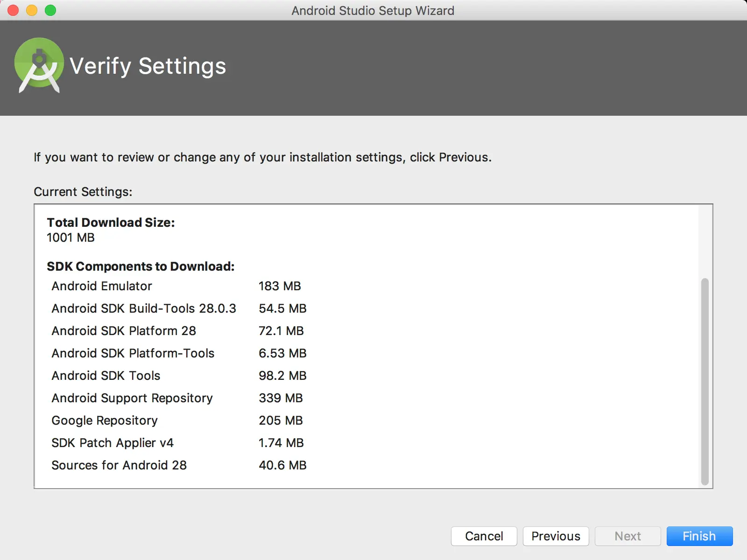This screenshot has width=747, height=560.
Task: Click the Previous button
Action: (556, 536)
